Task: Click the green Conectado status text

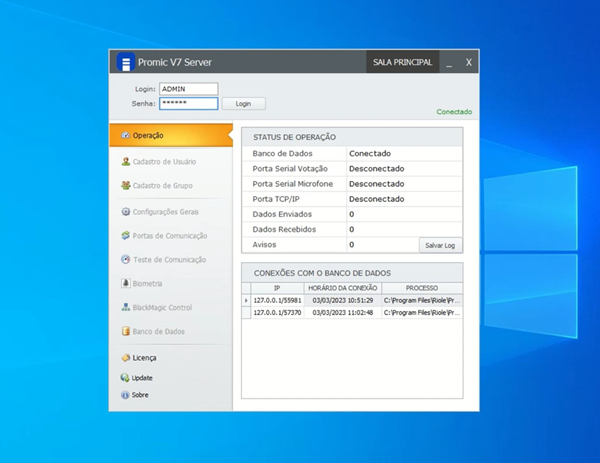Action: click(x=454, y=112)
